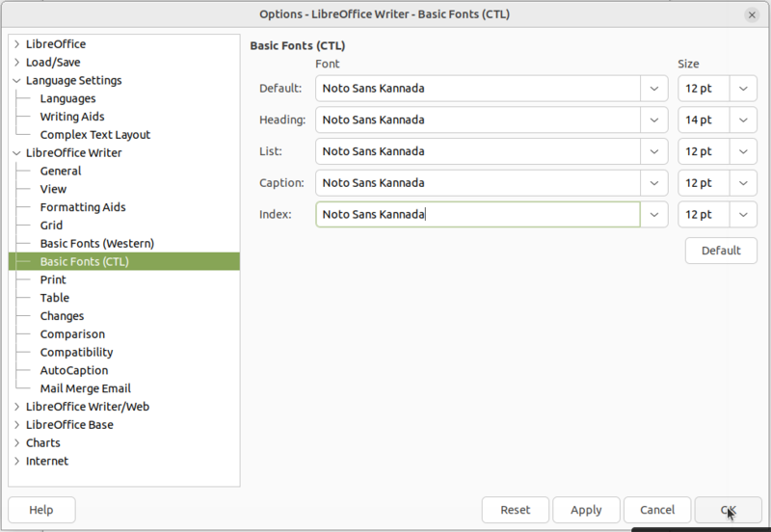Click the Index size 12 pt field
Screen dimensions: 771x532
pyautogui.click(x=704, y=214)
